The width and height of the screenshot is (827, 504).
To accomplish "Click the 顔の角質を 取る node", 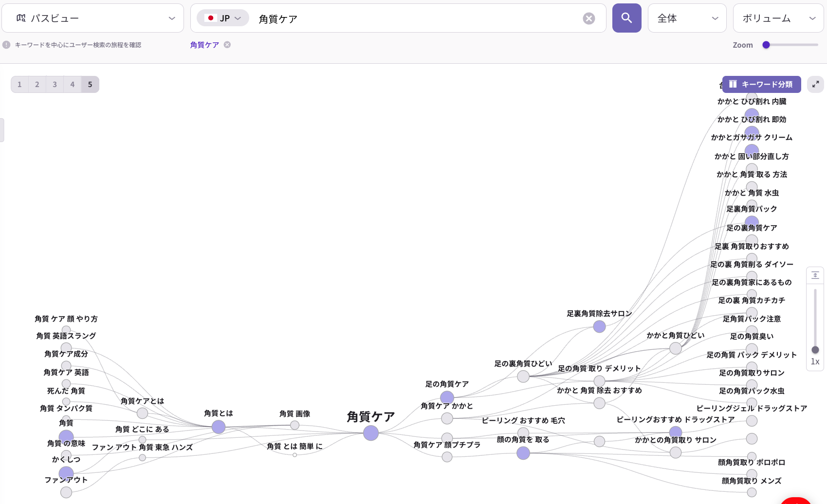I will (x=523, y=453).
